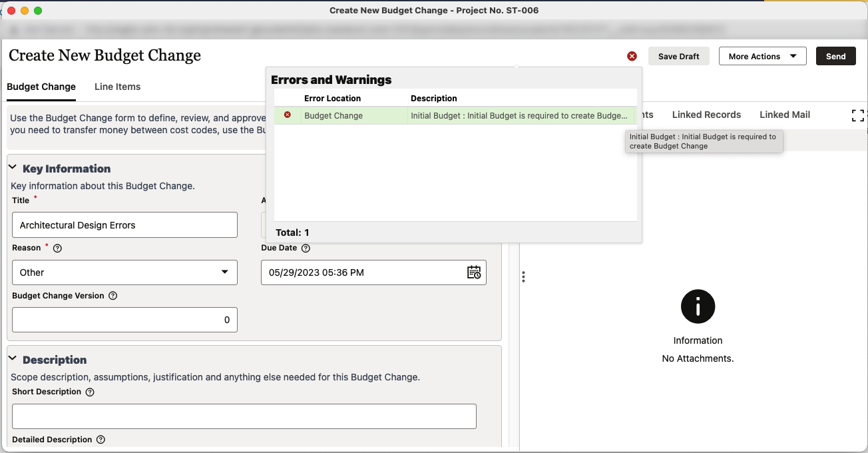Viewport: 868px width, 453px height.
Task: Open the Linked Records tab
Action: 706,115
